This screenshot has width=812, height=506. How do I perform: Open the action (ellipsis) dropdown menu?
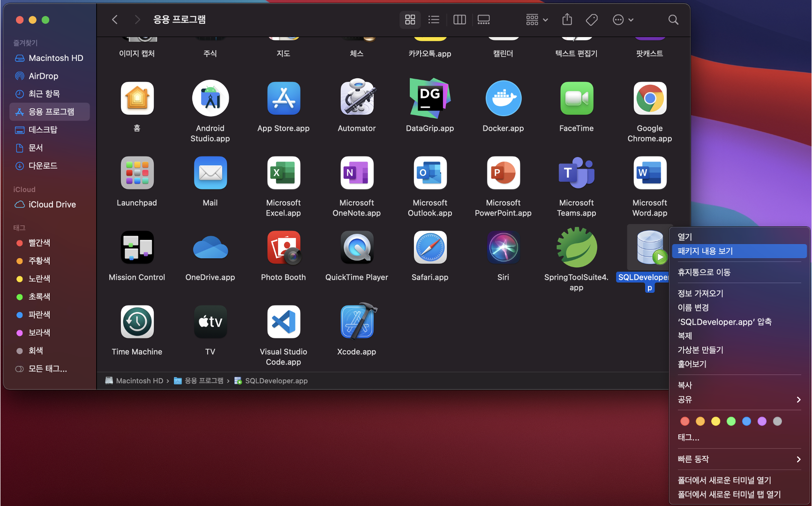(x=623, y=20)
